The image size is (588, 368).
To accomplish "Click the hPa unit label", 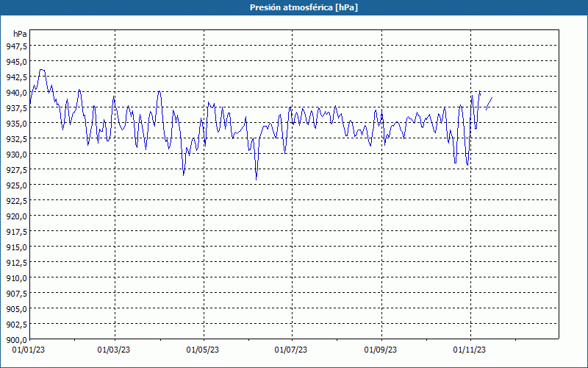I will pyautogui.click(x=20, y=34).
